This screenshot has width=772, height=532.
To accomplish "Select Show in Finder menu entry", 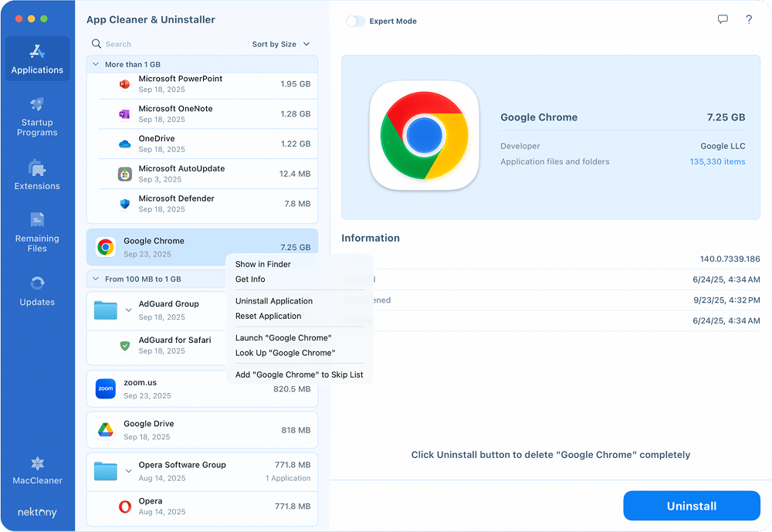I will (263, 264).
